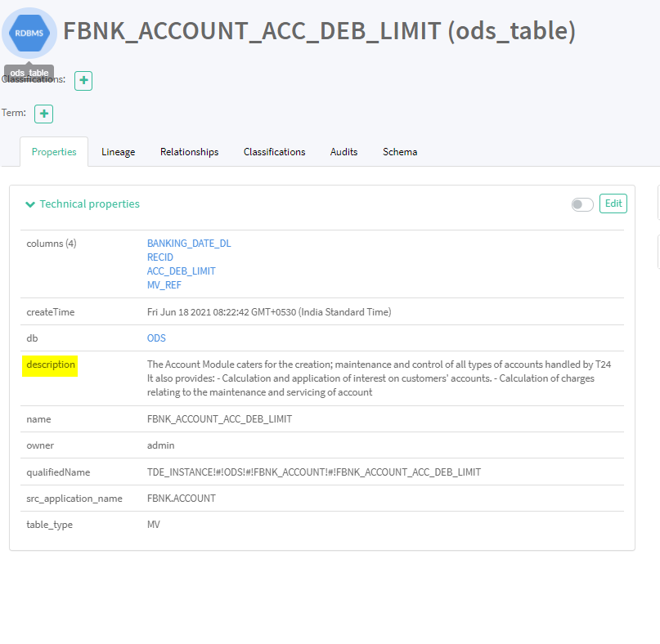Screen dimensions: 660x644
Task: Toggle the switch beside the Edit button
Action: (582, 204)
